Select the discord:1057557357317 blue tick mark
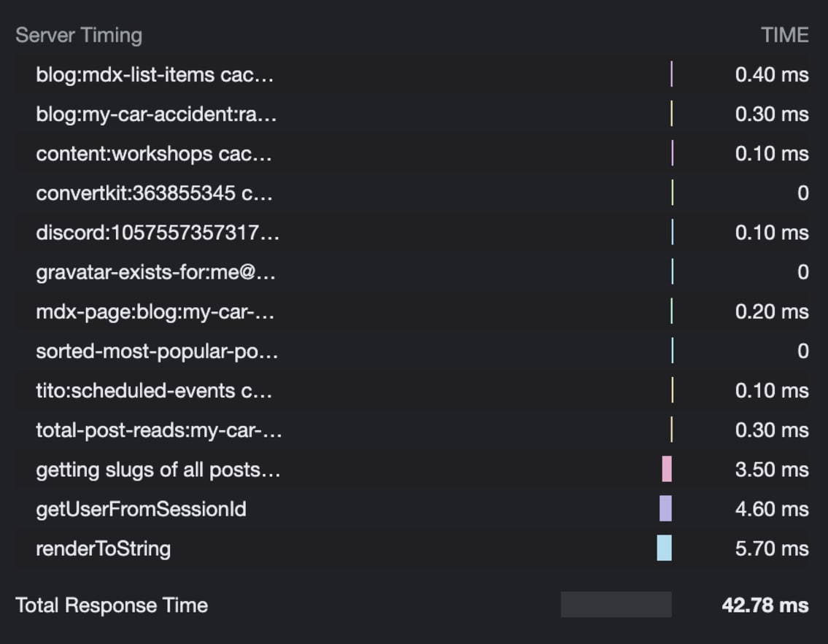 pos(671,231)
